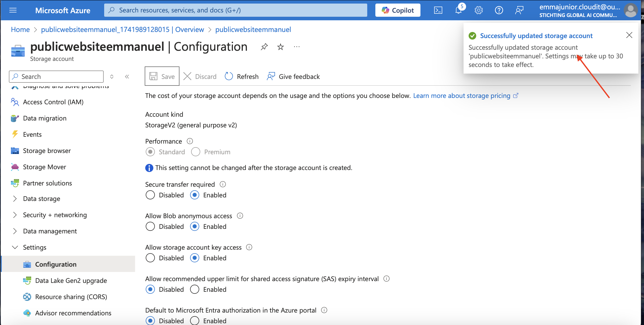Image resolution: width=644 pixels, height=325 pixels.
Task: Click the Copilot button
Action: tap(398, 10)
